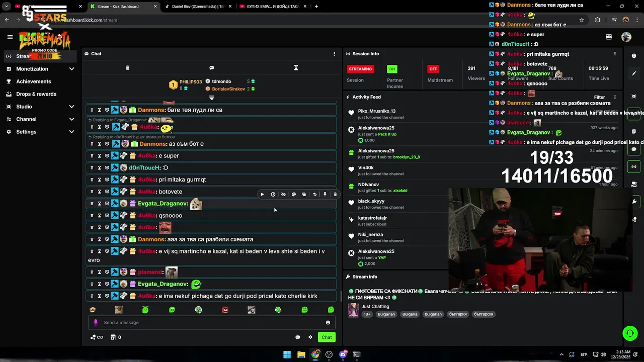This screenshot has height=362, width=644.
Task: Click the Pack It Up gift link
Action: pyautogui.click(x=387, y=135)
